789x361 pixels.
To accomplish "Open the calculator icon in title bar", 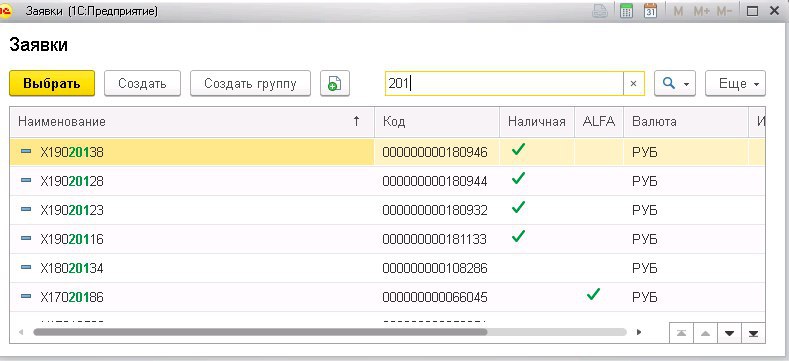I will click(626, 11).
